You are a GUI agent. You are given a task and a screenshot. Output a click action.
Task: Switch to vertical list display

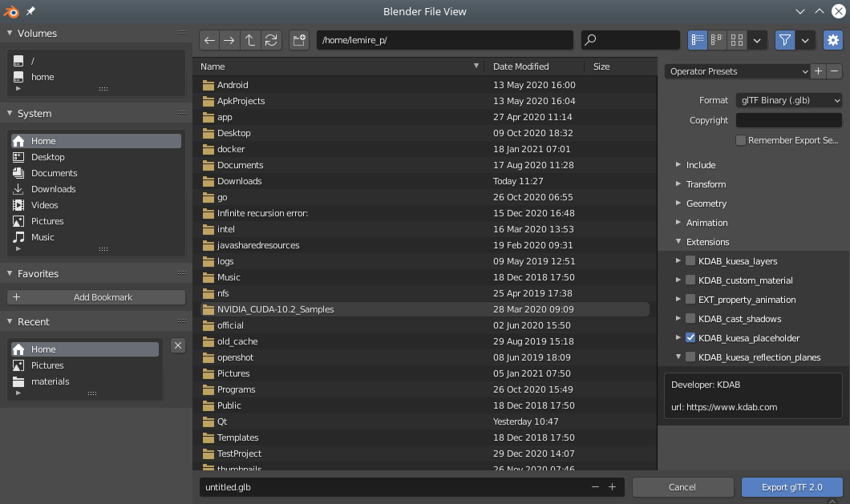point(698,40)
